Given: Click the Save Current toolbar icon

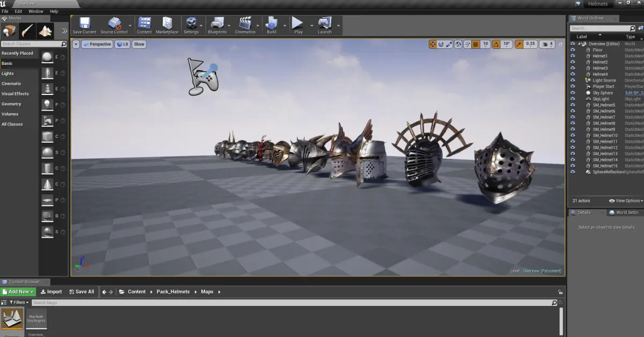Looking at the screenshot, I should coord(84,25).
